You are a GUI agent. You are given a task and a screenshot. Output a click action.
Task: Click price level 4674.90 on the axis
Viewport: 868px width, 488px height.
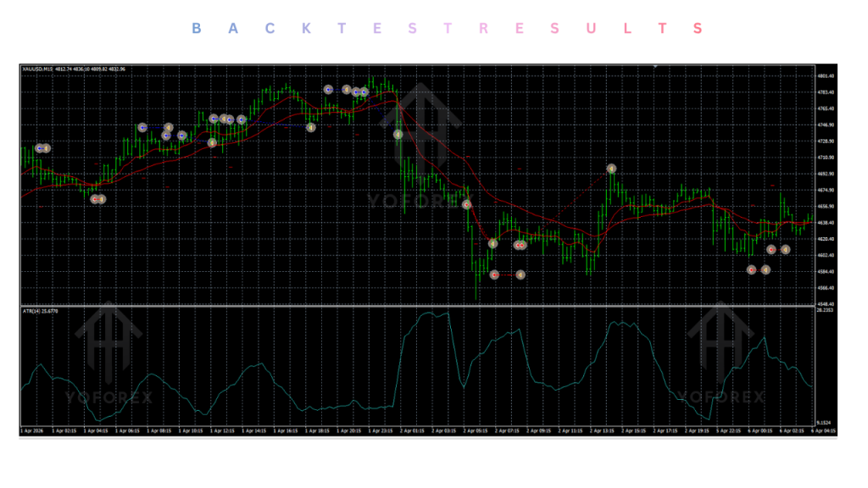click(826, 191)
